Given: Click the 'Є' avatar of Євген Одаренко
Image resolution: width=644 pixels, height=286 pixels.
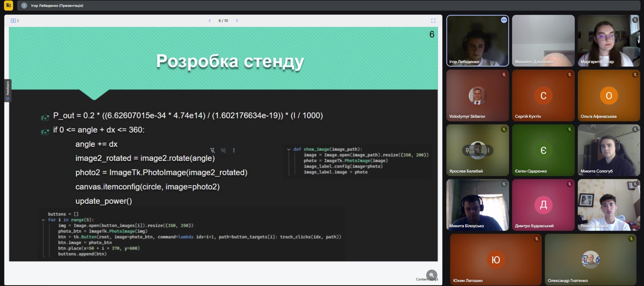Looking at the screenshot, I should pos(543,150).
